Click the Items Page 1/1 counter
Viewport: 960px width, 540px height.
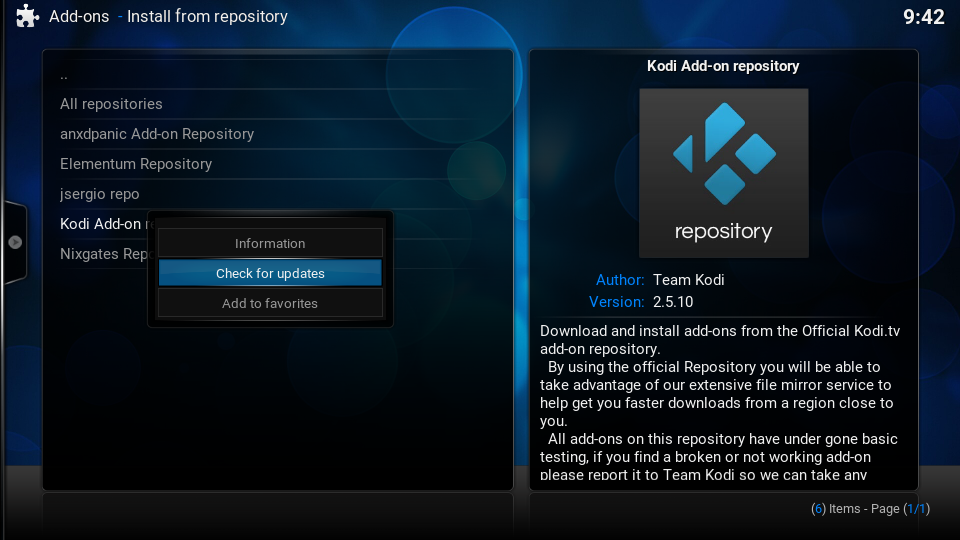point(870,509)
